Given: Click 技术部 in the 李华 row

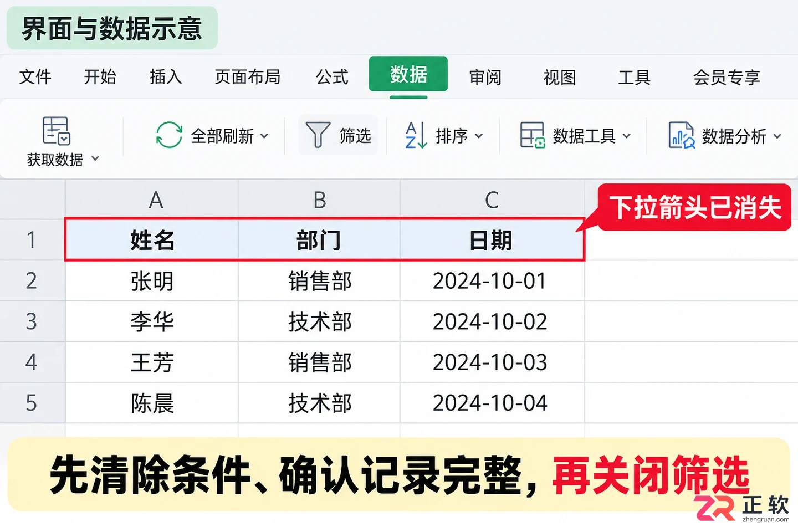Looking at the screenshot, I should coord(319,321).
